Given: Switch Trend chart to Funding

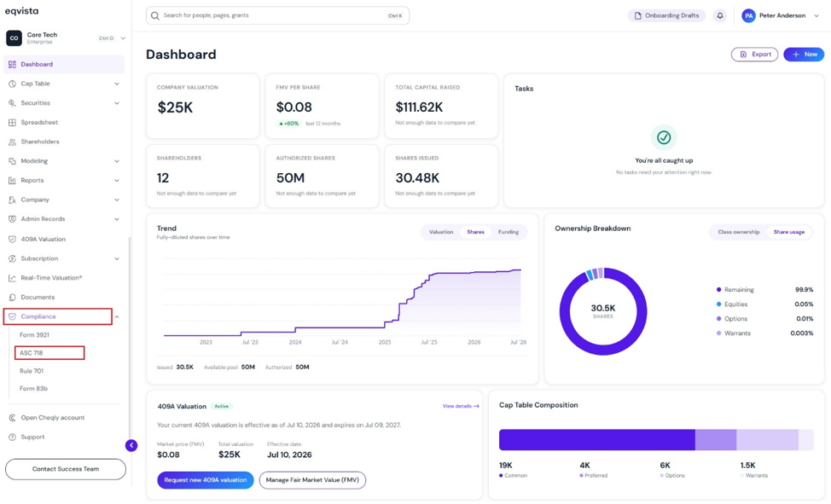Looking at the screenshot, I should click(x=508, y=232).
